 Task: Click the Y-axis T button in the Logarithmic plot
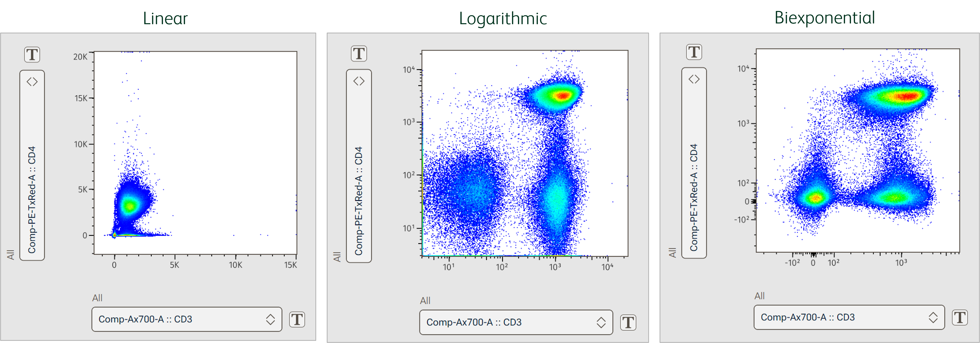click(x=358, y=54)
